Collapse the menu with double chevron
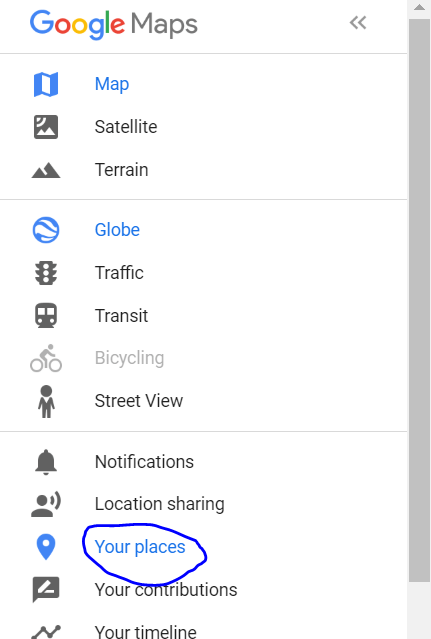Image resolution: width=431 pixels, height=639 pixels. click(358, 23)
